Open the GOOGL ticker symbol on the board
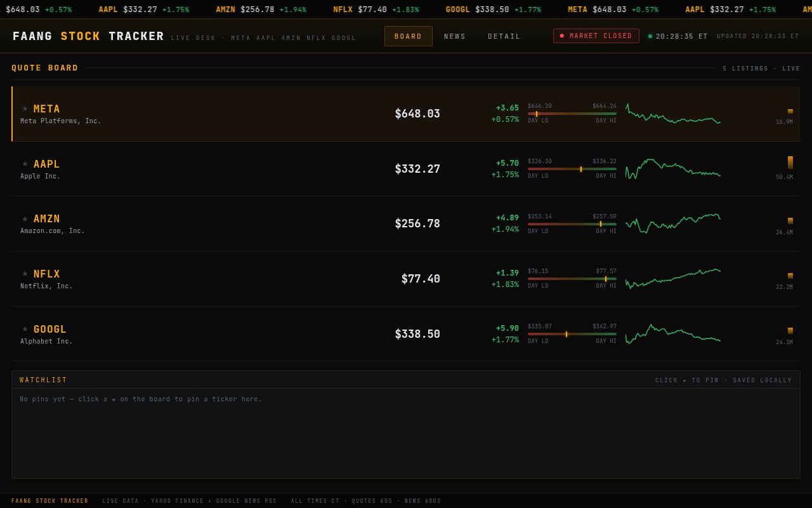Image resolution: width=812 pixels, height=508 pixels. 50,330
